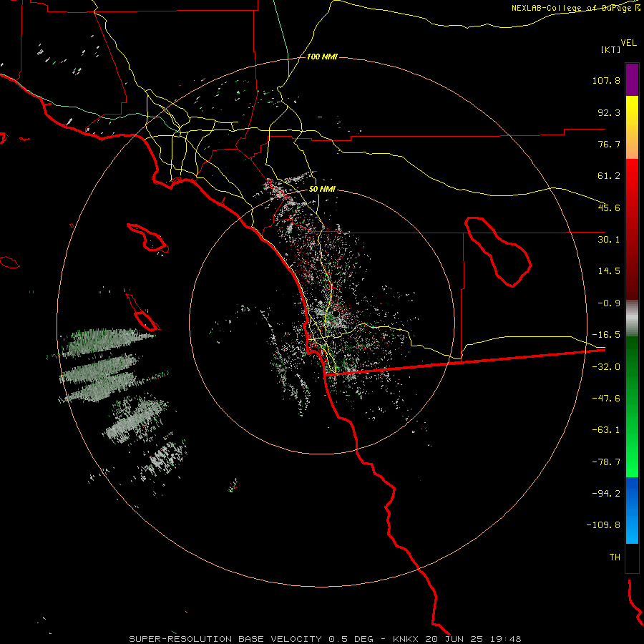Viewport: 644px width, 644px height.
Task: Pick the blue segment of the color bar
Action: pos(632,510)
